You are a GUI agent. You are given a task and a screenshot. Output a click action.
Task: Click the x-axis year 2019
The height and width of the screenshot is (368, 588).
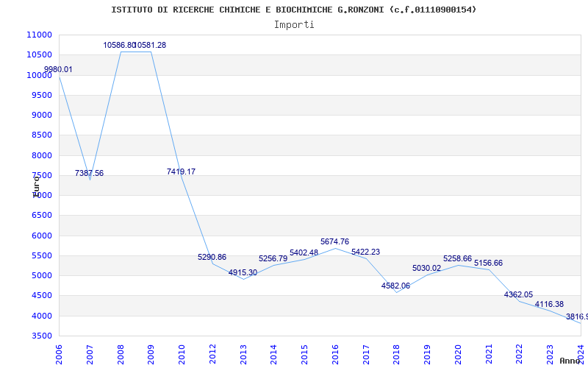coord(428,355)
